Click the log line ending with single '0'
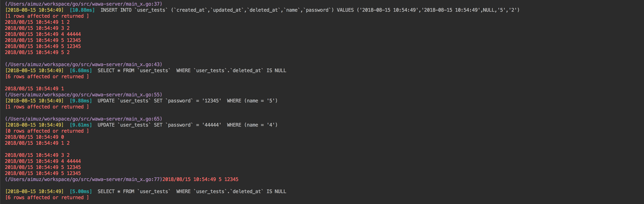This screenshot has height=204, width=644. tap(34, 137)
